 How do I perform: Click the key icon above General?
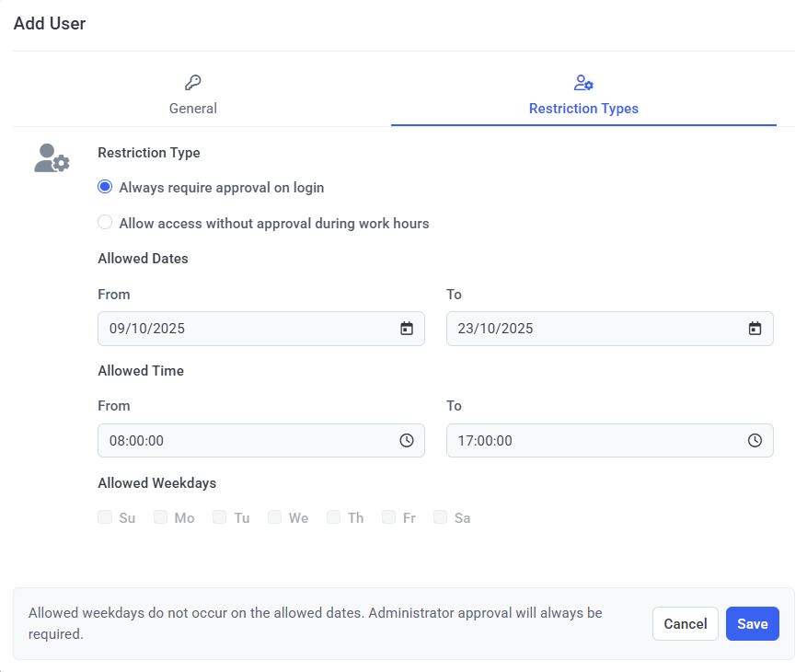coord(192,83)
